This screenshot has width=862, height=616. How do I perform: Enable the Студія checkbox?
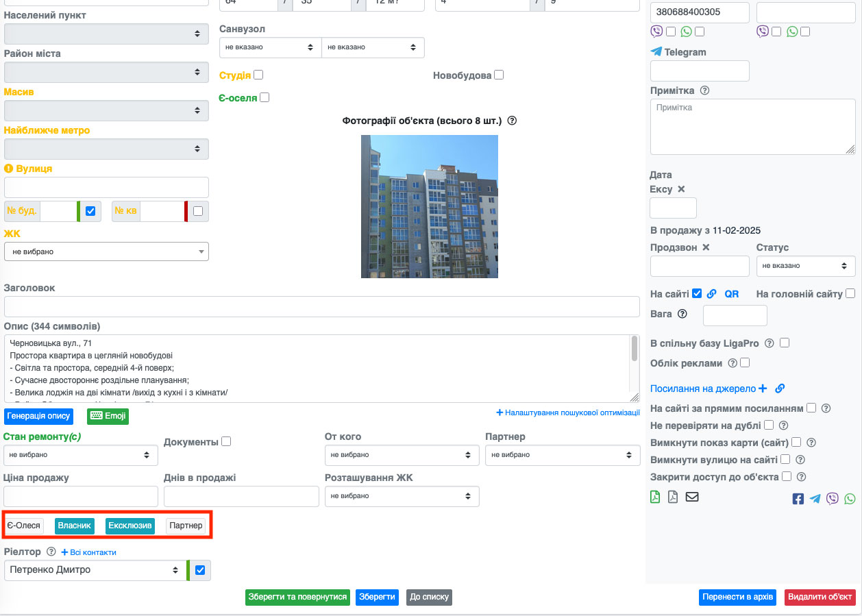258,75
